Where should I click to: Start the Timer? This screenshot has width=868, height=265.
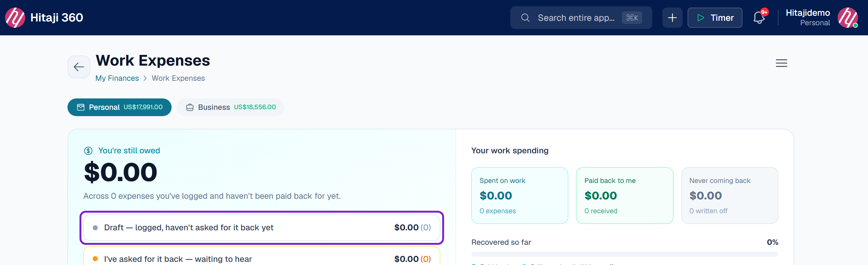click(714, 18)
